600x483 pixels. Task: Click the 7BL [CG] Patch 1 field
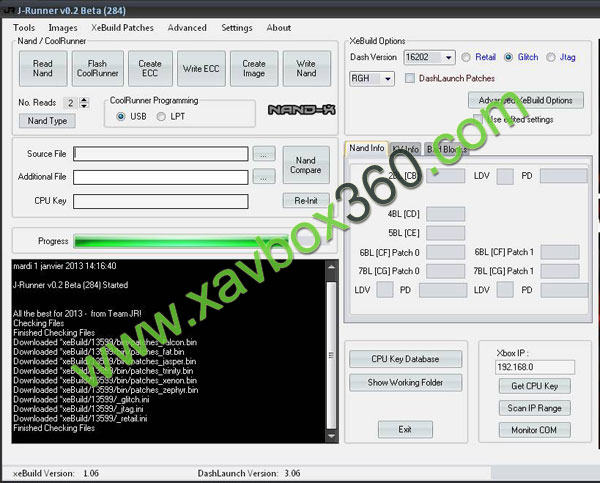pos(560,271)
